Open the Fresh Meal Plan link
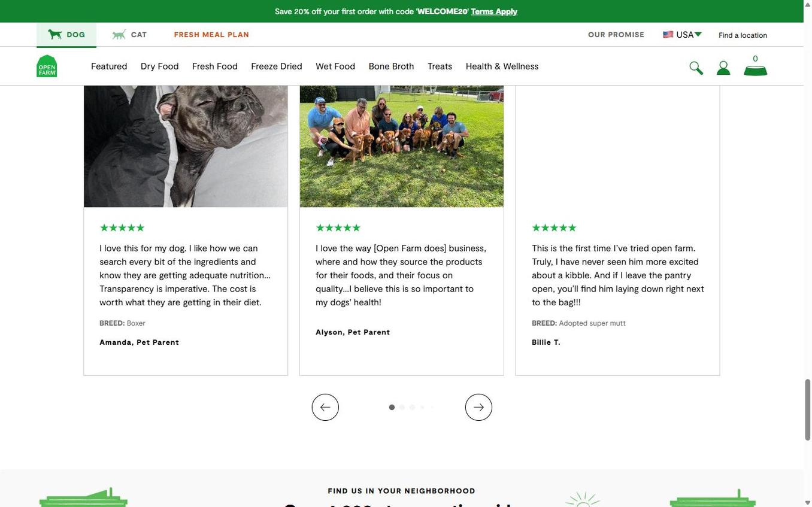The height and width of the screenshot is (507, 812). (211, 35)
